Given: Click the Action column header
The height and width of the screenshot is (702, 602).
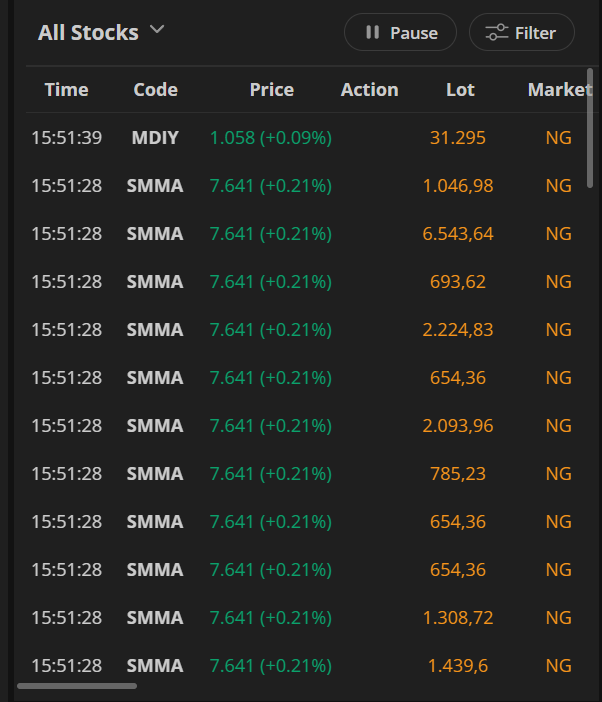Looking at the screenshot, I should (x=369, y=90).
